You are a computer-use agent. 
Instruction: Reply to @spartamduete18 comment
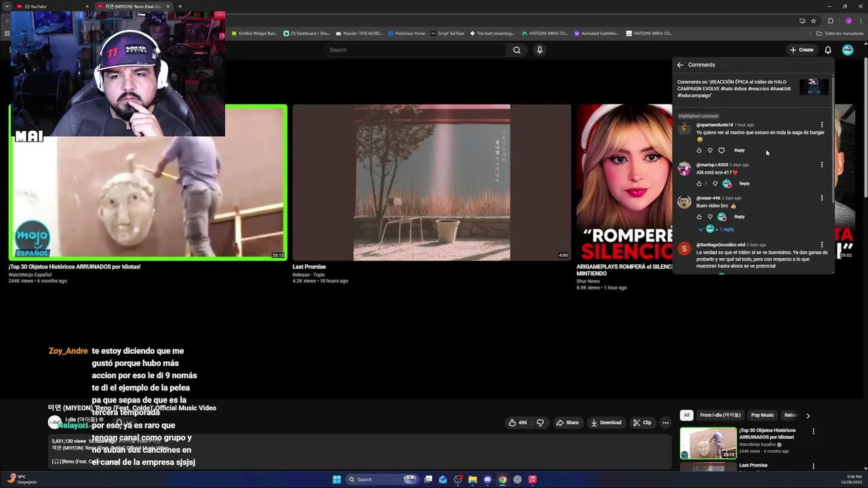point(739,150)
